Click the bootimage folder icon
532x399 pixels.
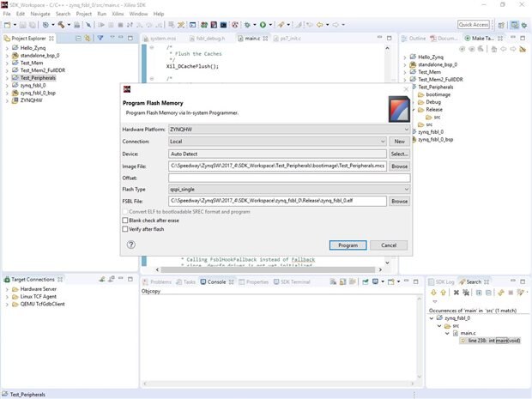tap(421, 94)
